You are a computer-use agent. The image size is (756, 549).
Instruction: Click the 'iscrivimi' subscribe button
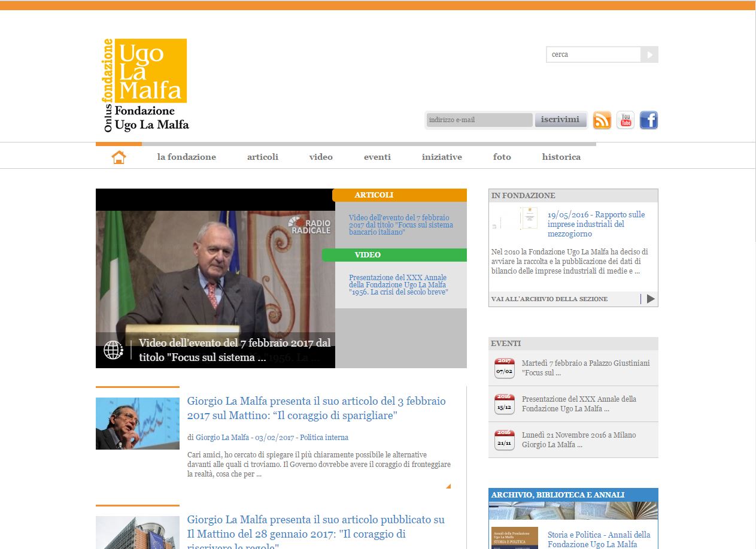pyautogui.click(x=560, y=120)
